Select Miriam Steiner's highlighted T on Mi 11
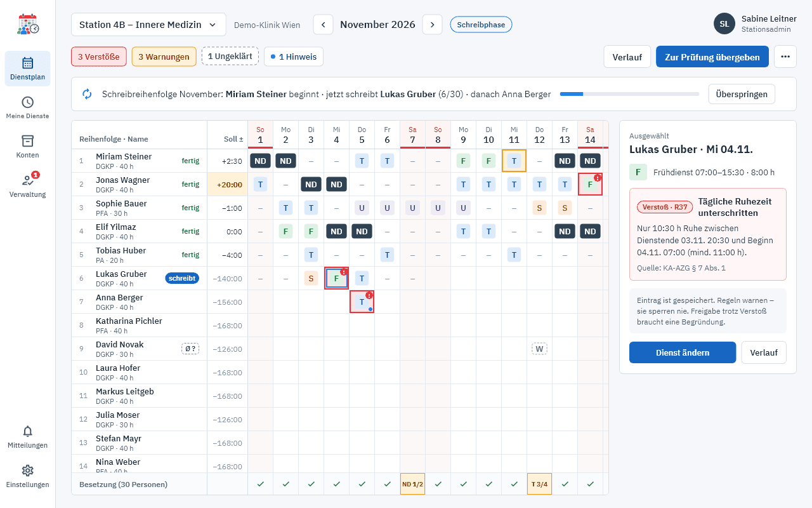 514,161
